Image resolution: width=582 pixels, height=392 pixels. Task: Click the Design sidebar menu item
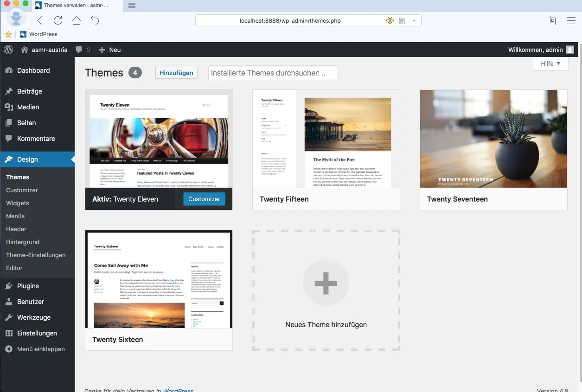pyautogui.click(x=37, y=159)
